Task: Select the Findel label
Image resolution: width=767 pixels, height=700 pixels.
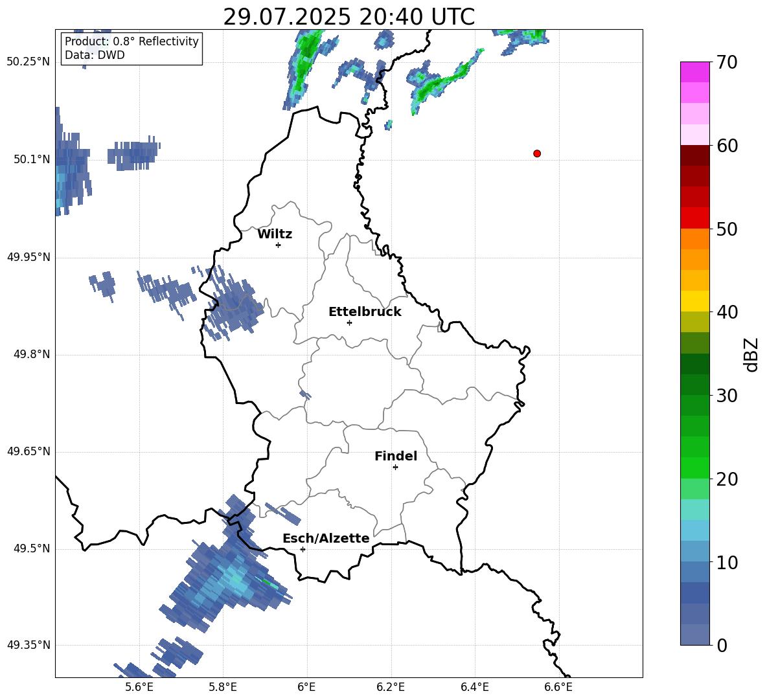Action: (396, 456)
